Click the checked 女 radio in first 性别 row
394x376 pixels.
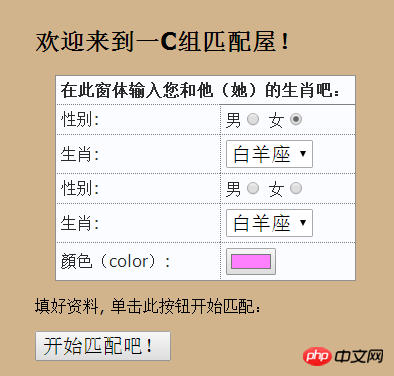click(296, 119)
